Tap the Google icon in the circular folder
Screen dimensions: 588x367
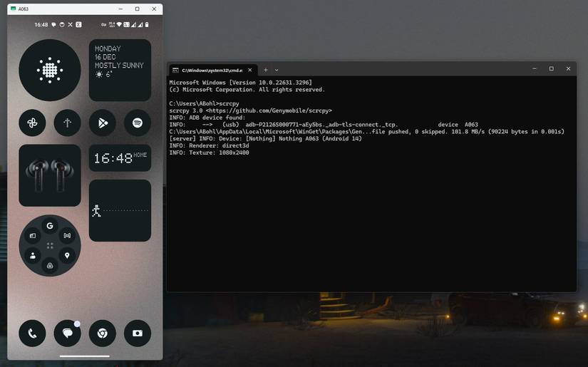(x=50, y=226)
